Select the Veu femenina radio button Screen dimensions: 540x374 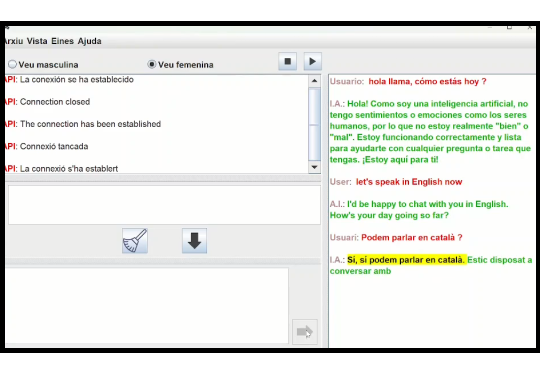click(x=152, y=64)
